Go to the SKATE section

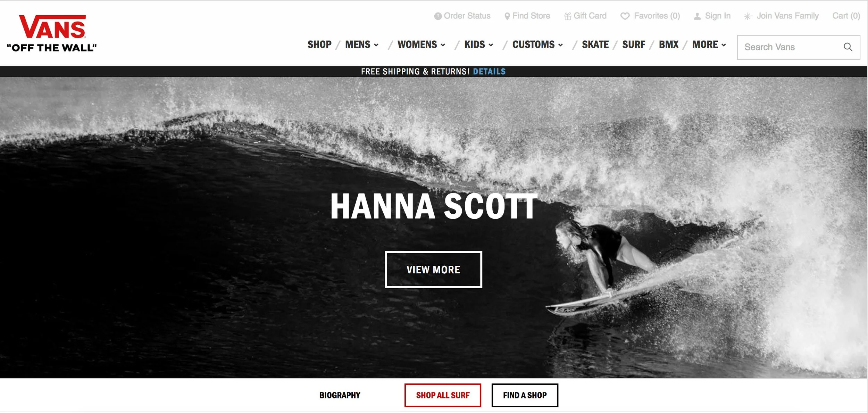pyautogui.click(x=595, y=45)
